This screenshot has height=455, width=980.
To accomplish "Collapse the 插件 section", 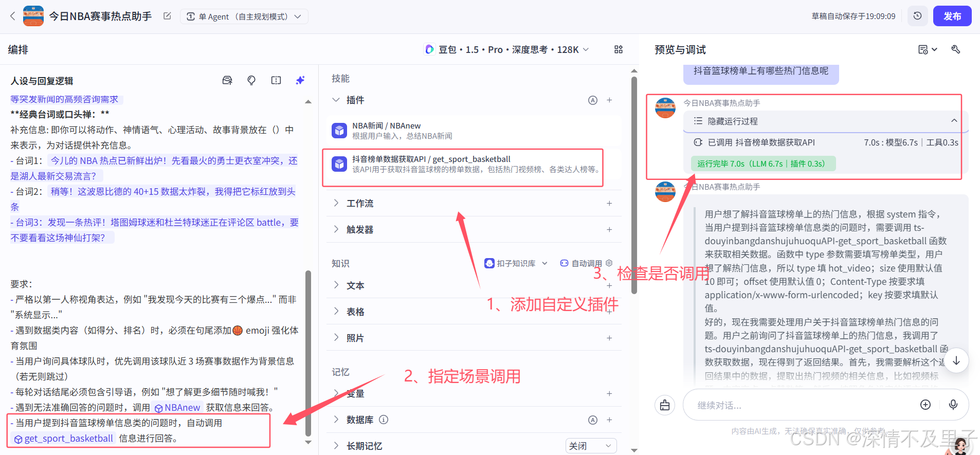I will (336, 100).
